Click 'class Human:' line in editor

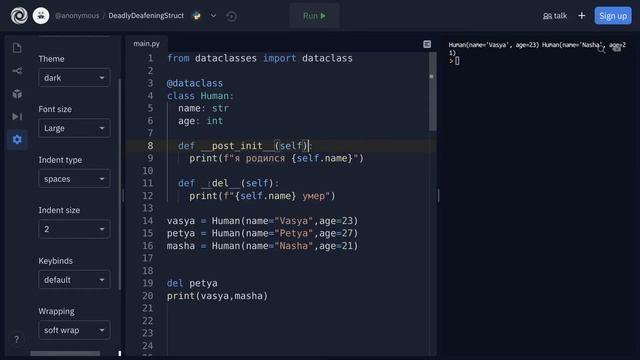pyautogui.click(x=200, y=96)
